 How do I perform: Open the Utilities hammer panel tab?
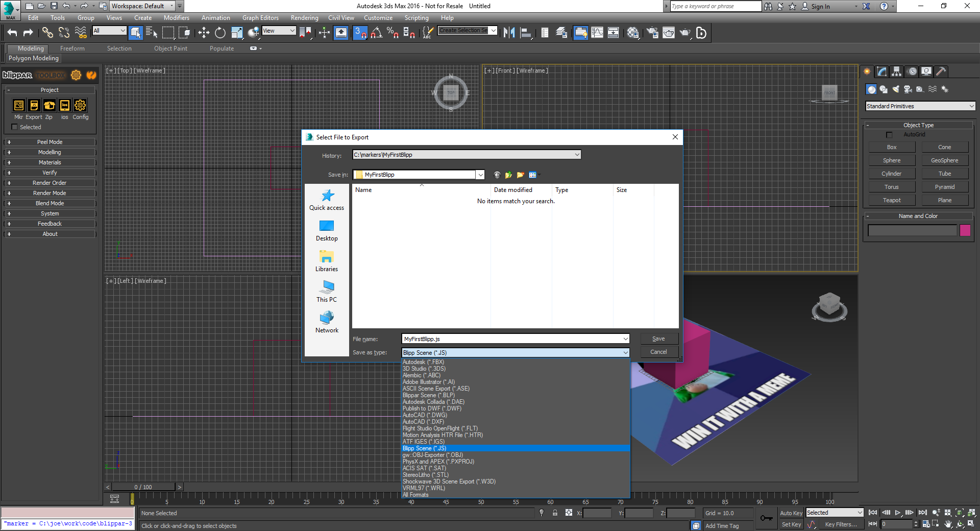941,71
